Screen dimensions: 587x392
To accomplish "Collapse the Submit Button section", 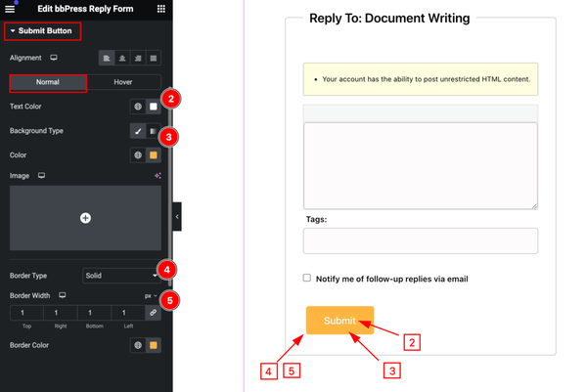I will pyautogui.click(x=42, y=31).
